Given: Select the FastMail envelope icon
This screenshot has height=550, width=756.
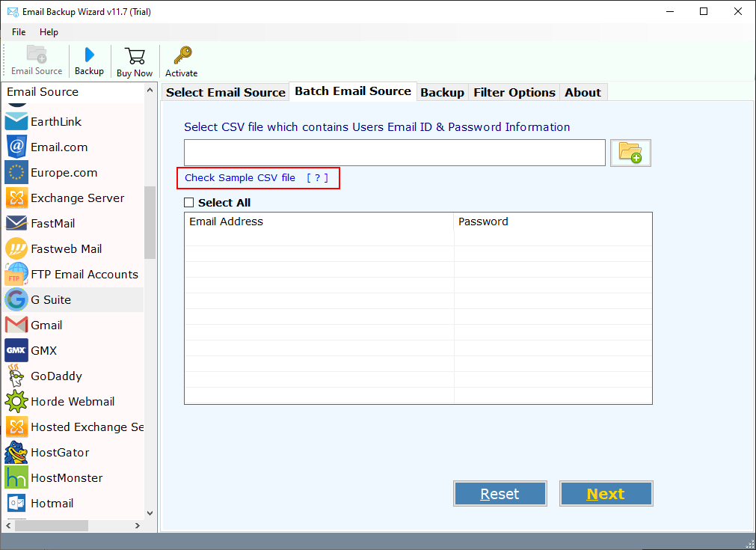Looking at the screenshot, I should pyautogui.click(x=16, y=224).
